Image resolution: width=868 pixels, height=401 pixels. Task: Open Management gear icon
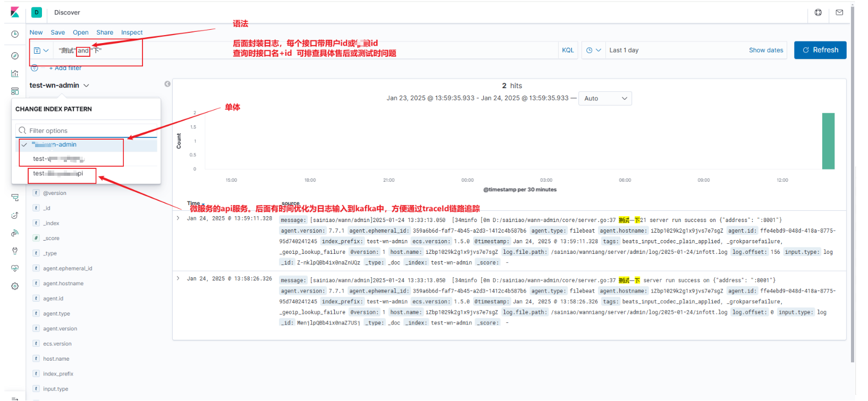(x=15, y=286)
